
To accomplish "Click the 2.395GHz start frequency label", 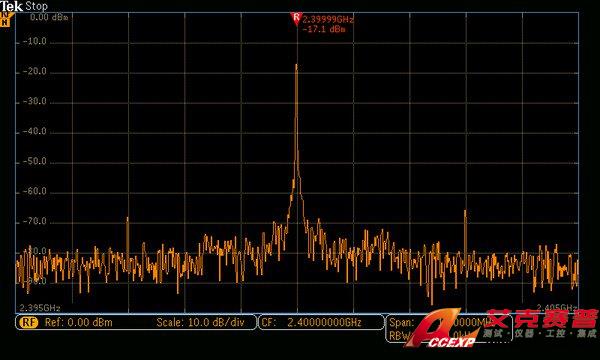I will point(40,308).
